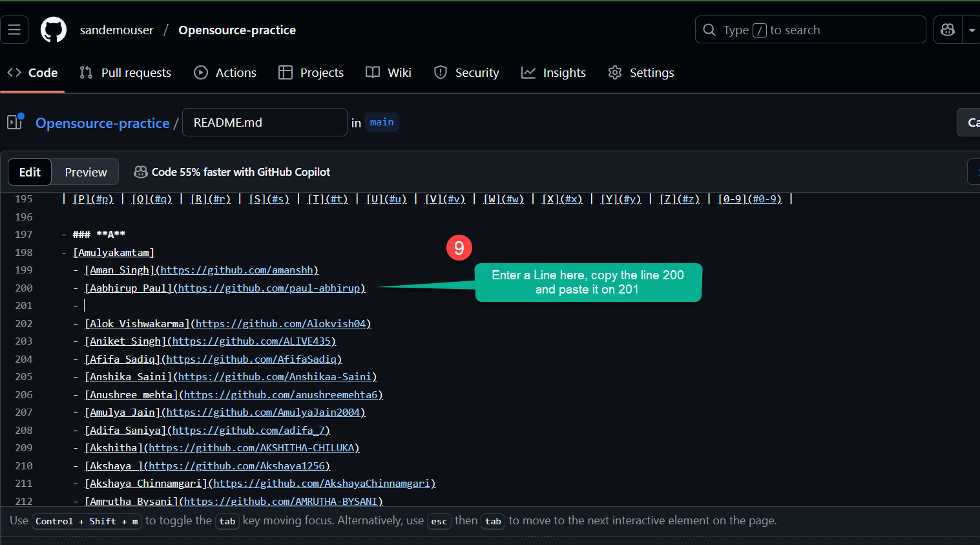This screenshot has height=545, width=980.
Task: Click the Wiki book icon
Action: [371, 72]
